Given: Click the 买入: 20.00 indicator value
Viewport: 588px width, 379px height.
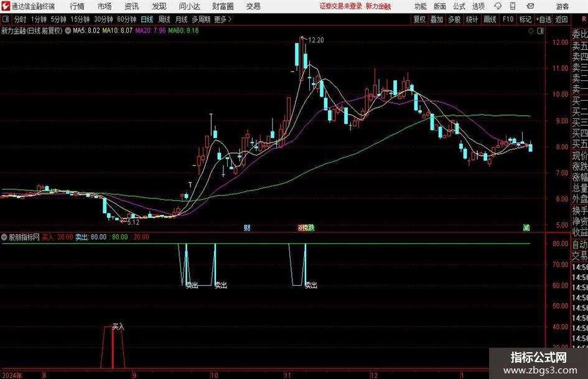Looking at the screenshot, I should tap(57, 237).
